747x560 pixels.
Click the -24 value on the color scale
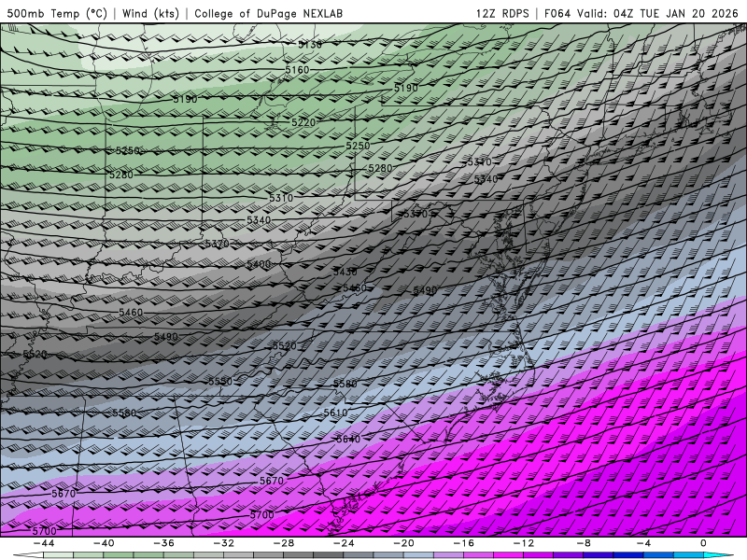click(x=344, y=543)
